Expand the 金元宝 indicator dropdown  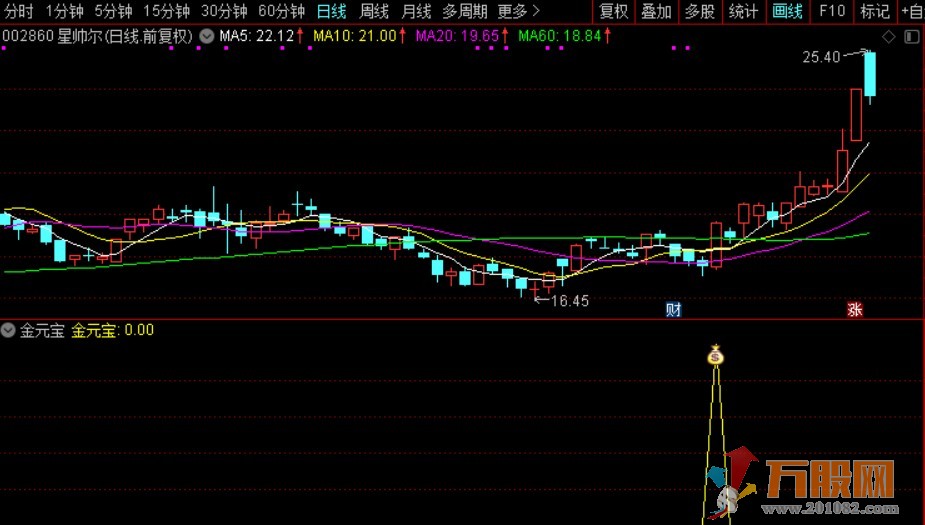pos(9,330)
